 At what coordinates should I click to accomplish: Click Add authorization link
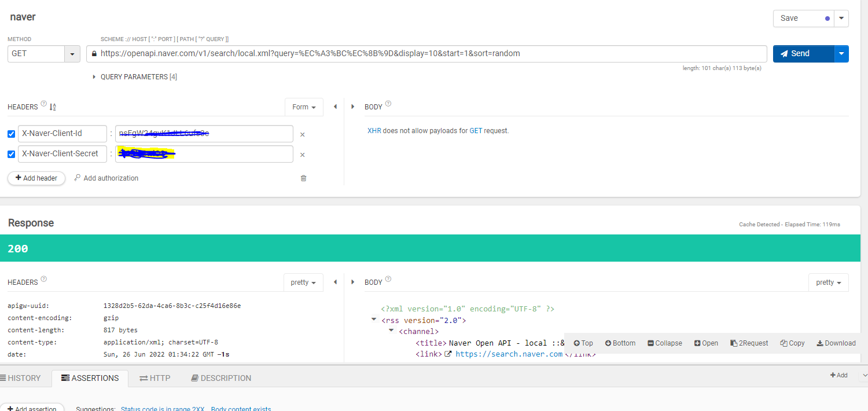click(106, 178)
